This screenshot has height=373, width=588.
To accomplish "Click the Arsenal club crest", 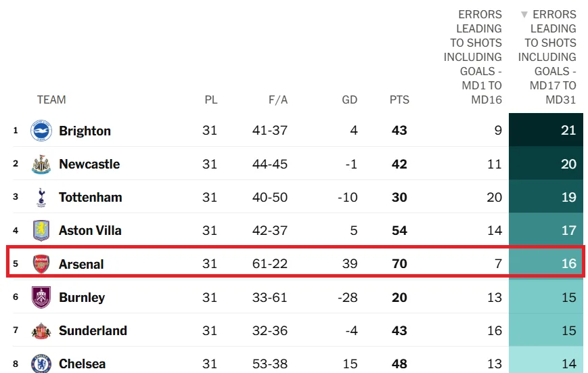I will (x=41, y=264).
